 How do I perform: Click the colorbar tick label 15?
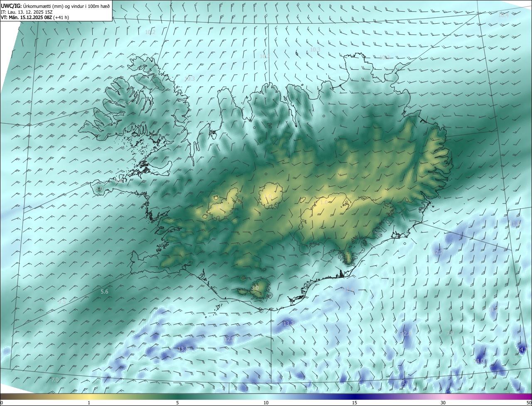coord(355,403)
